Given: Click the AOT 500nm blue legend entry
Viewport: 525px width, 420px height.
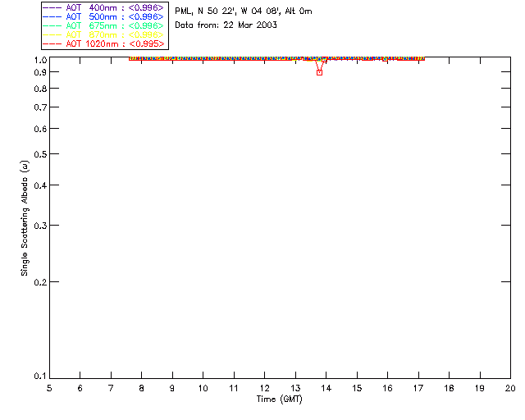Looking at the screenshot, I should tap(103, 16).
